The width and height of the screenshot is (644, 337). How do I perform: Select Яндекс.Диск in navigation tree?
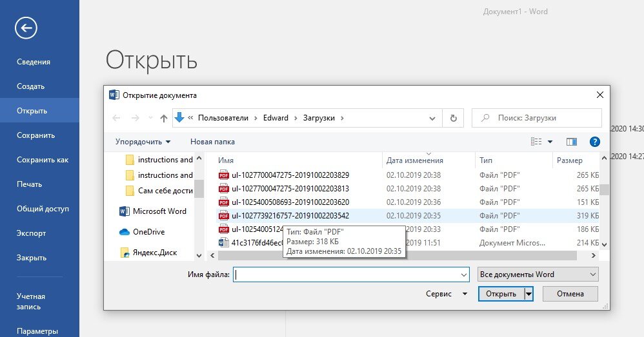pyautogui.click(x=148, y=253)
